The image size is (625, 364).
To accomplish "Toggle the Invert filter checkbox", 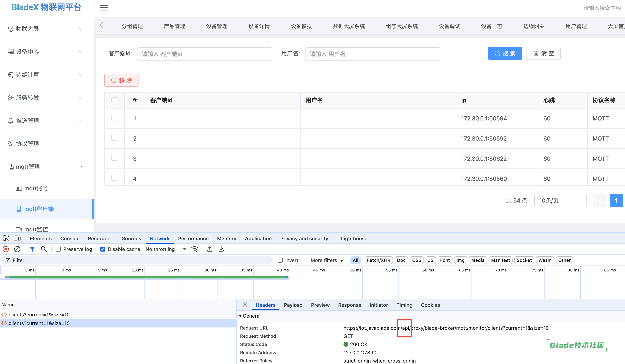I will pos(280,260).
